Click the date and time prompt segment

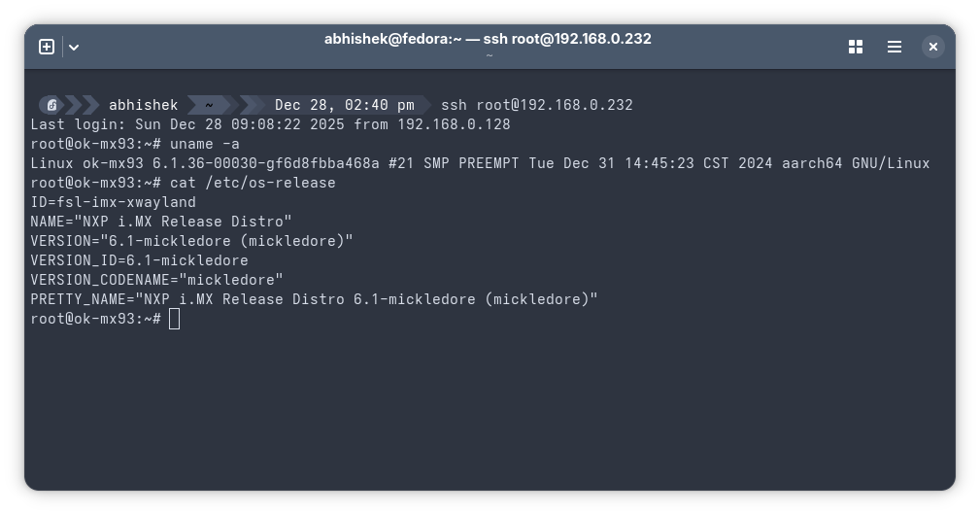tap(344, 105)
